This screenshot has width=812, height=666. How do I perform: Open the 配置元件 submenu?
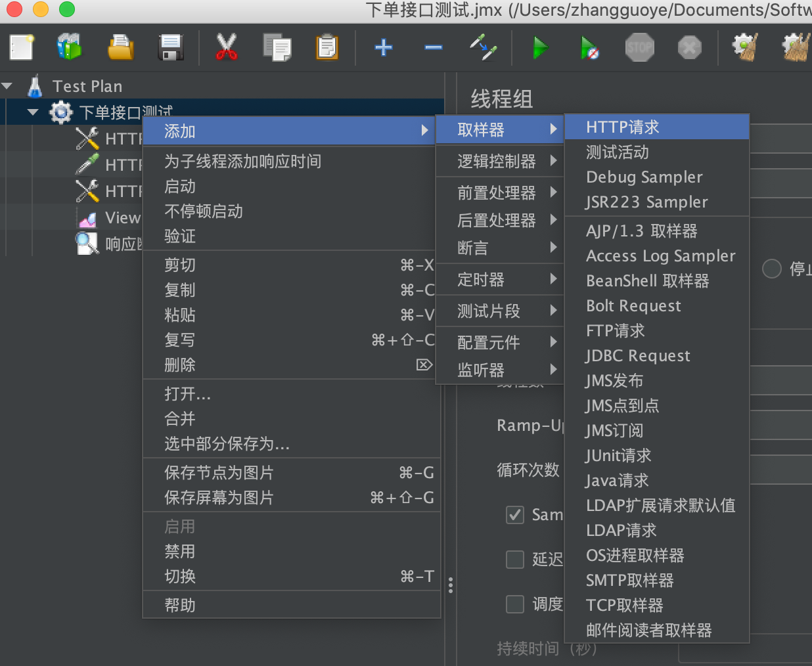(501, 342)
